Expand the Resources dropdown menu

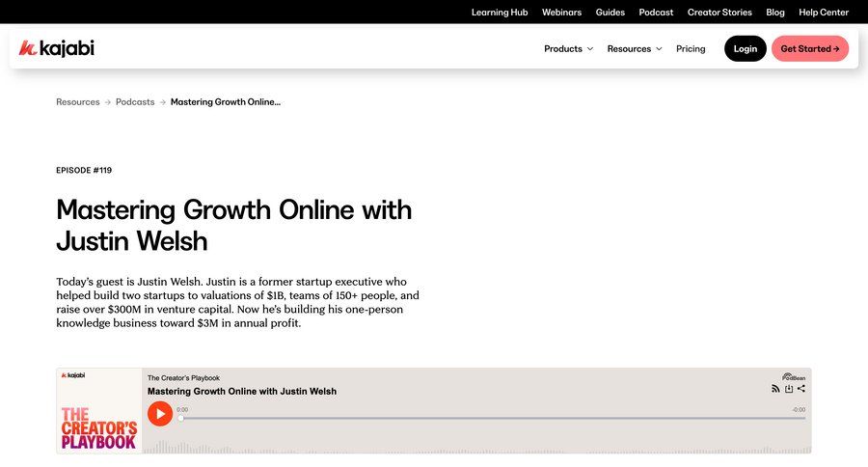click(x=635, y=49)
